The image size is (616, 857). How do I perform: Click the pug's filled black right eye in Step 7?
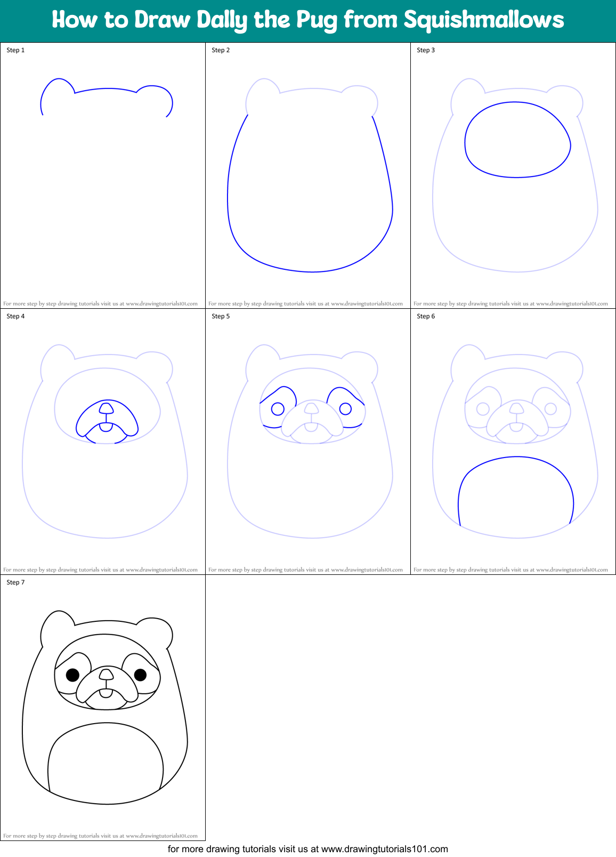pos(140,675)
